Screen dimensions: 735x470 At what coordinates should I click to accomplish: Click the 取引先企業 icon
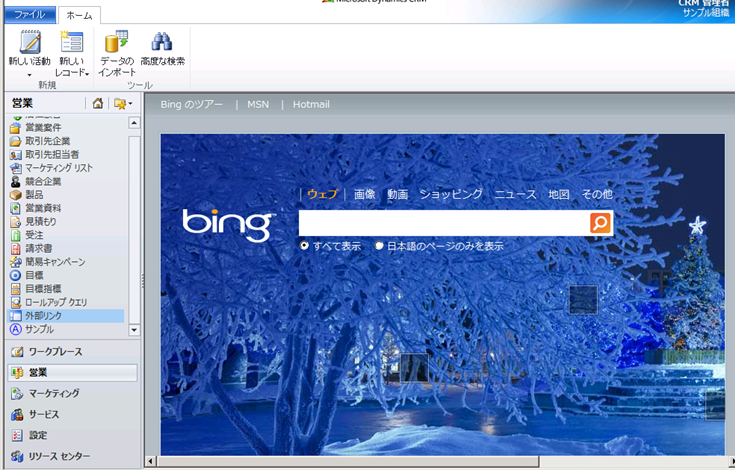[x=15, y=141]
